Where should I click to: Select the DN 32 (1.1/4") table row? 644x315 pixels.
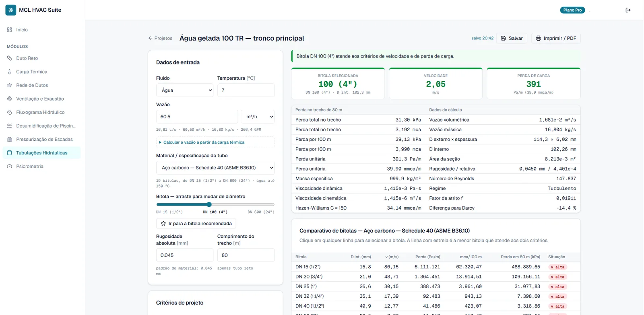[x=436, y=296]
